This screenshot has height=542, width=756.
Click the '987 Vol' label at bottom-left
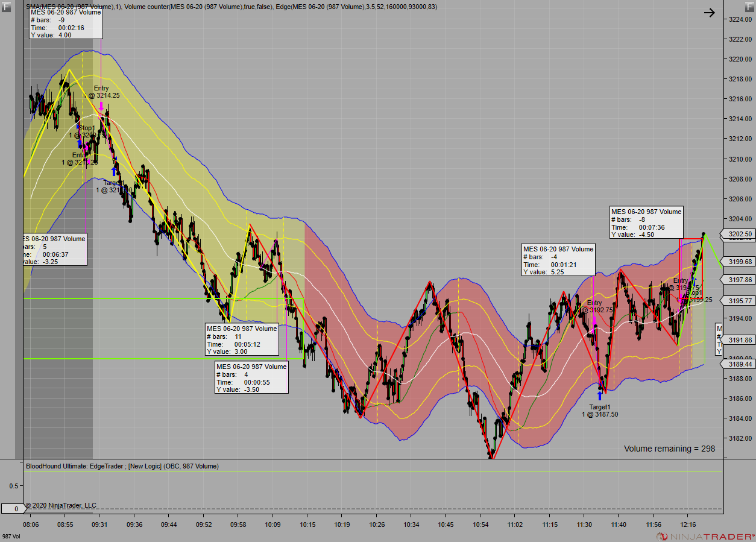11,537
